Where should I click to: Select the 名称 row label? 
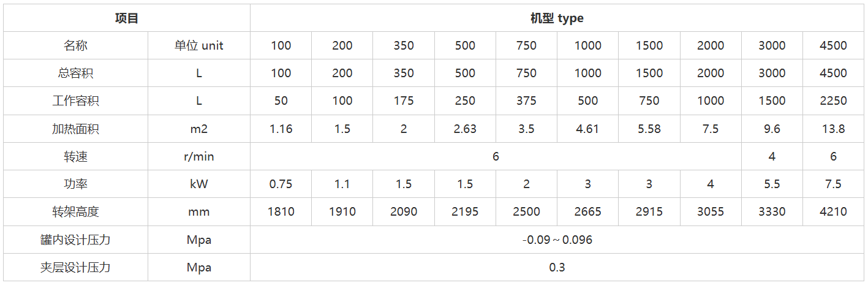[x=75, y=46]
